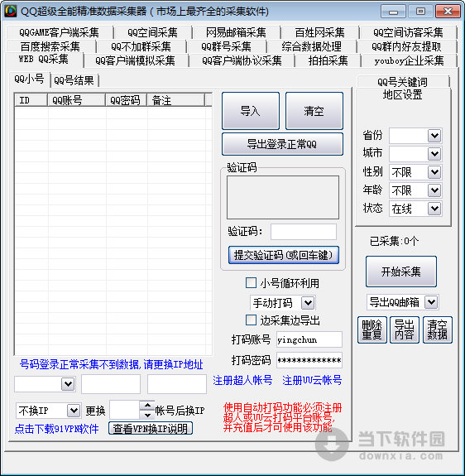Viewport: 465px width, 476px height.
Task: Click the 地区设置 label
Action: (402, 94)
